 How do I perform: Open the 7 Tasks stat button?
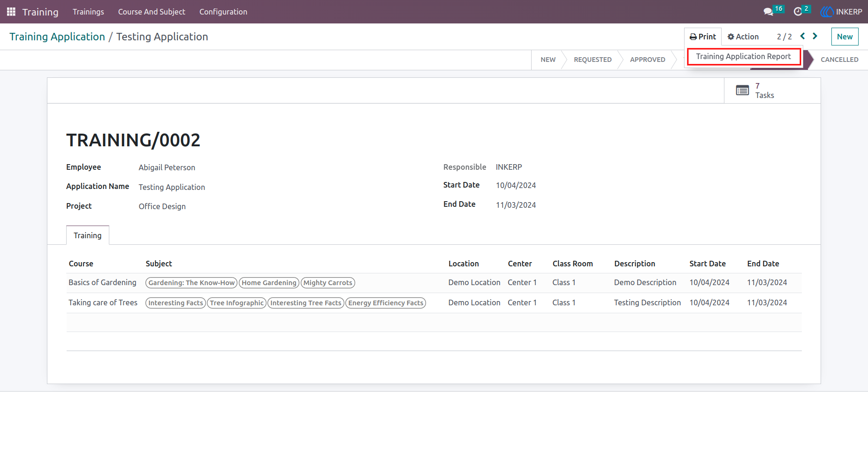click(x=772, y=91)
